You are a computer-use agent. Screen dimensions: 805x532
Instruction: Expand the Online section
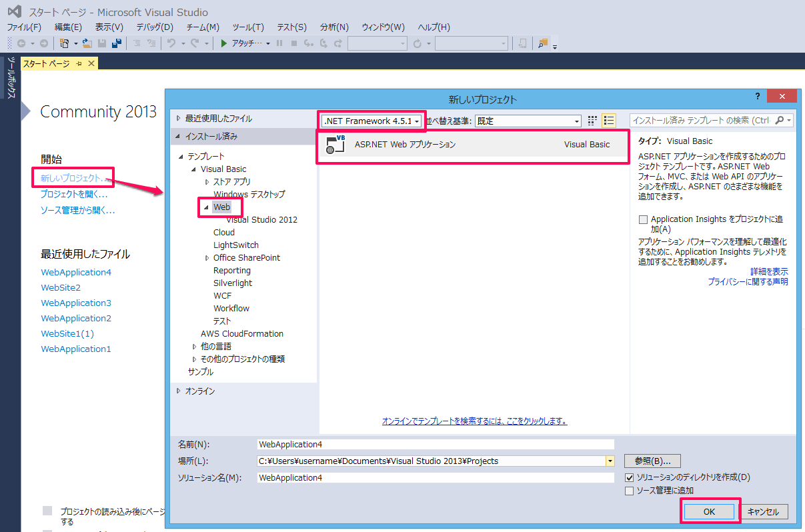coord(178,391)
